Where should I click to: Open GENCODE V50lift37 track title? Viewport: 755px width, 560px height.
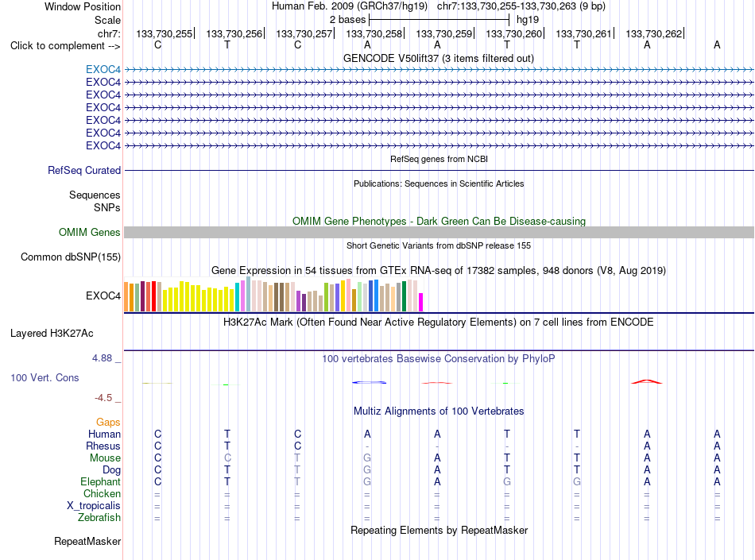439,58
